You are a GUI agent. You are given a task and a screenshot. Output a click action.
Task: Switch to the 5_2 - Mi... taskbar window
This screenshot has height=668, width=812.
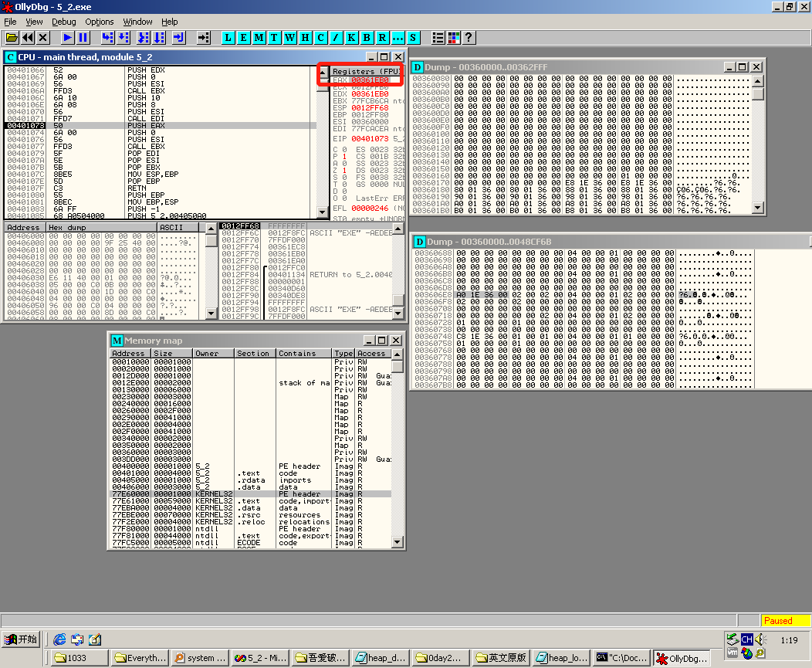click(x=260, y=658)
